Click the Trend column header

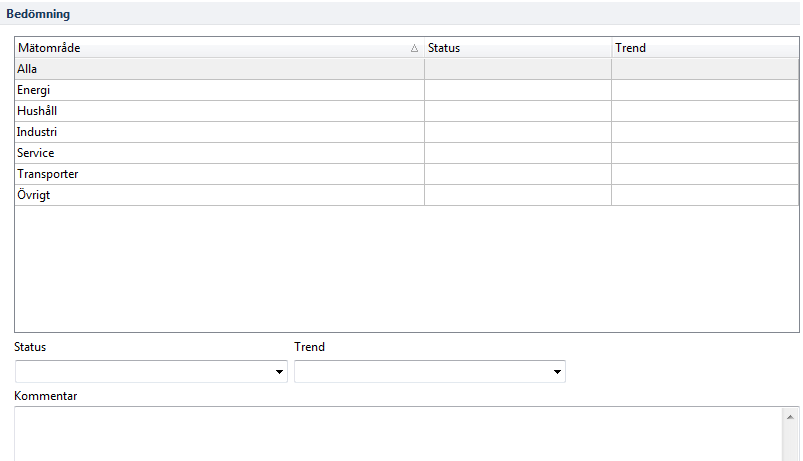[x=704, y=48]
